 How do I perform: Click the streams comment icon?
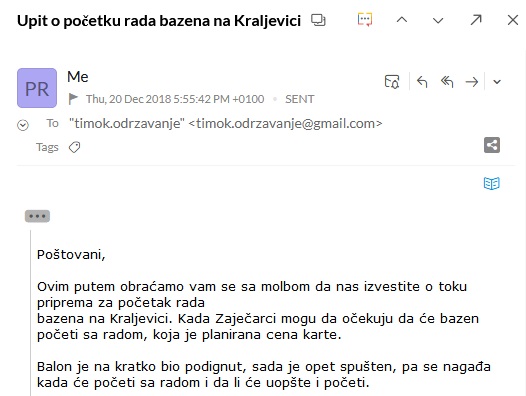coord(365,20)
